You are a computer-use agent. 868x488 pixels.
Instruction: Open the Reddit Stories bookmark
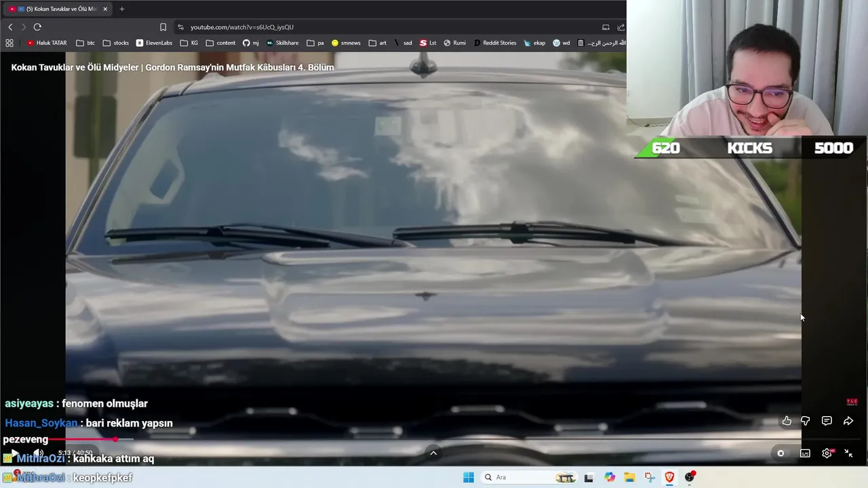495,43
